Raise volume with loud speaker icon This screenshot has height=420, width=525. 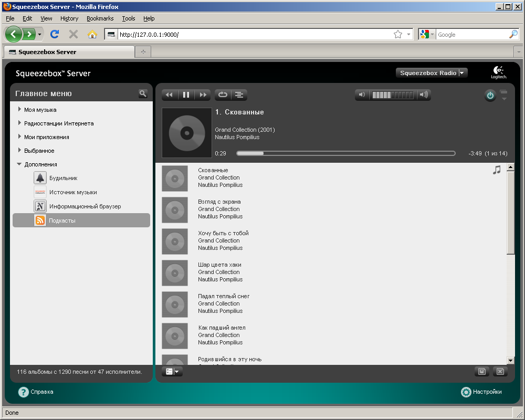click(x=424, y=95)
